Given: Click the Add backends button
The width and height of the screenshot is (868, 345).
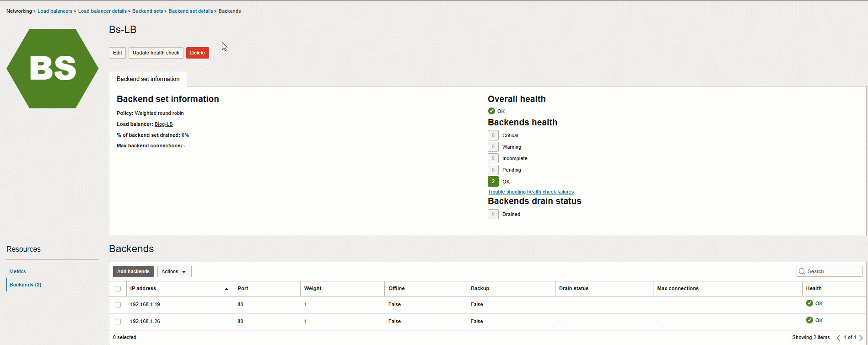Looking at the screenshot, I should [133, 272].
